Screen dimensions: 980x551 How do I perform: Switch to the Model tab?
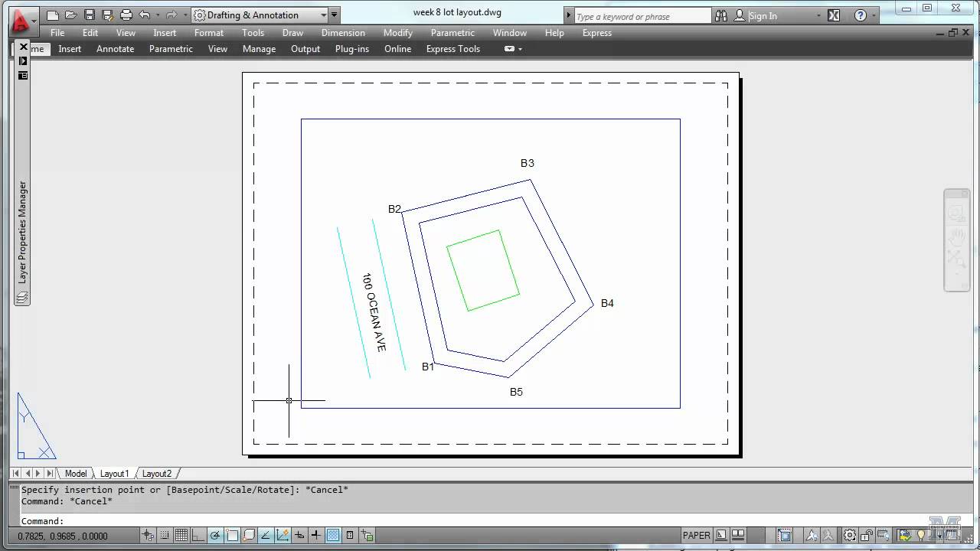point(76,473)
